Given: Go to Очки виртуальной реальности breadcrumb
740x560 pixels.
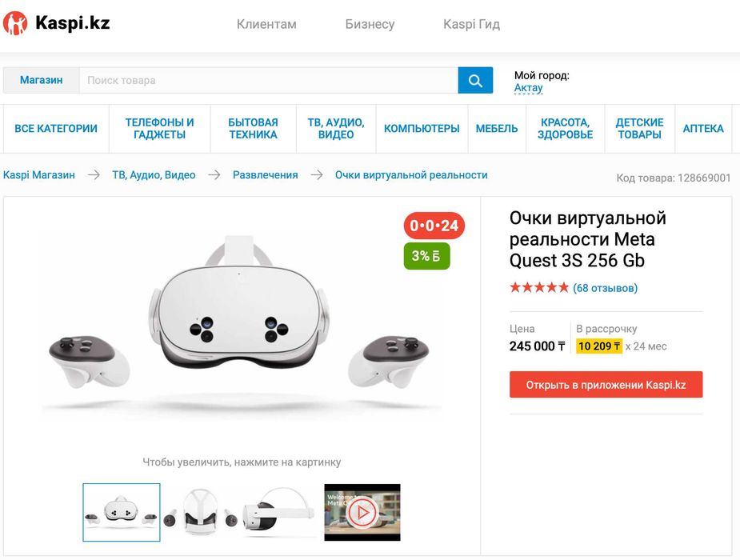Looking at the screenshot, I should point(411,175).
